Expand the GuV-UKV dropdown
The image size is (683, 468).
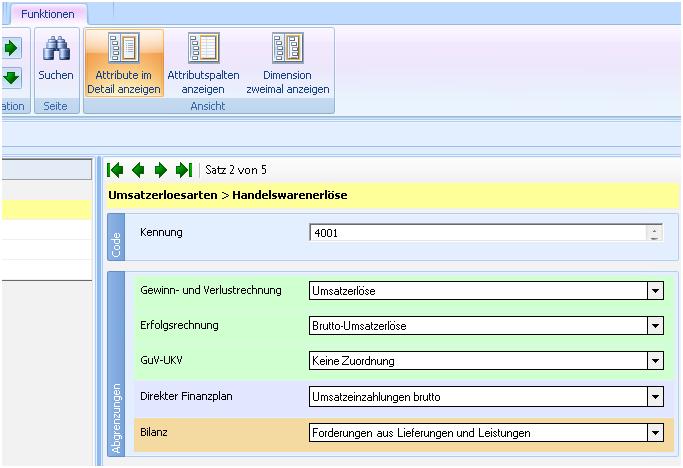tap(655, 361)
